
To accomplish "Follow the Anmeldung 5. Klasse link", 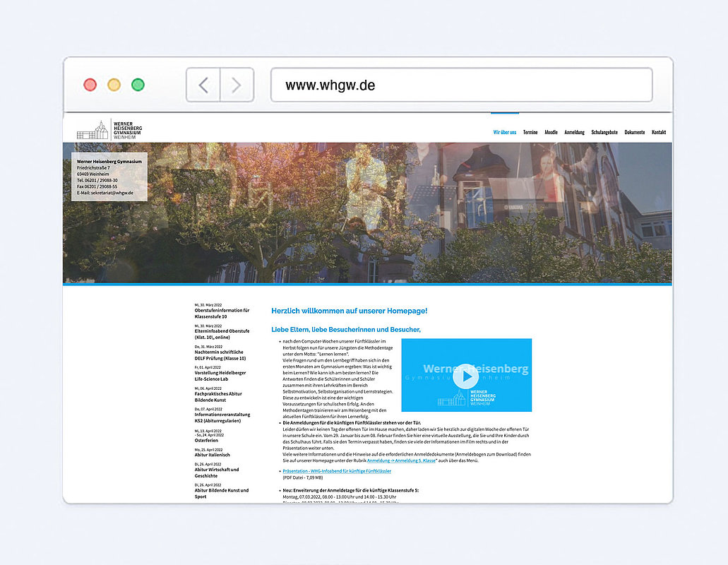I will click(x=402, y=460).
